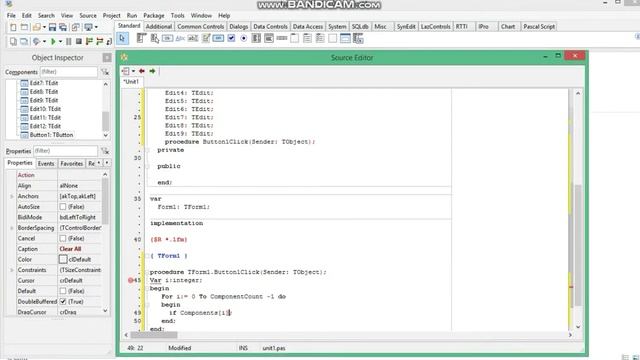640x360 pixels.
Task: Save the current unit with Save icon
Action: [x=52, y=27]
